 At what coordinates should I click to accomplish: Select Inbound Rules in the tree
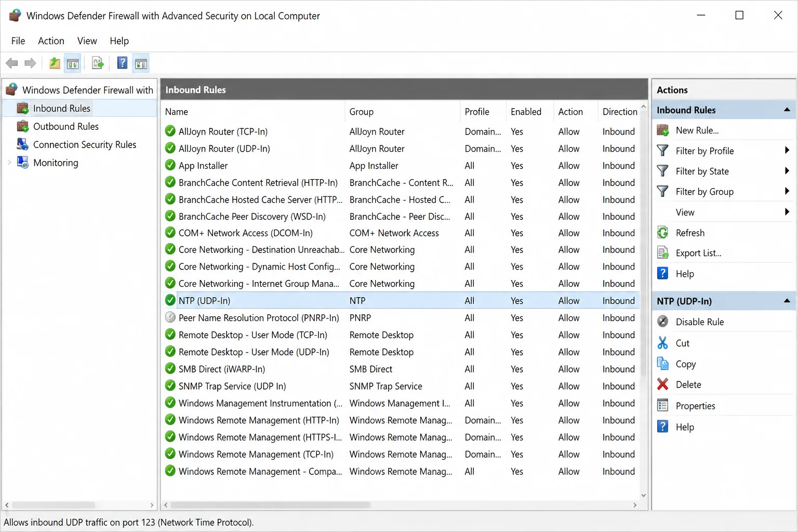[x=61, y=108]
